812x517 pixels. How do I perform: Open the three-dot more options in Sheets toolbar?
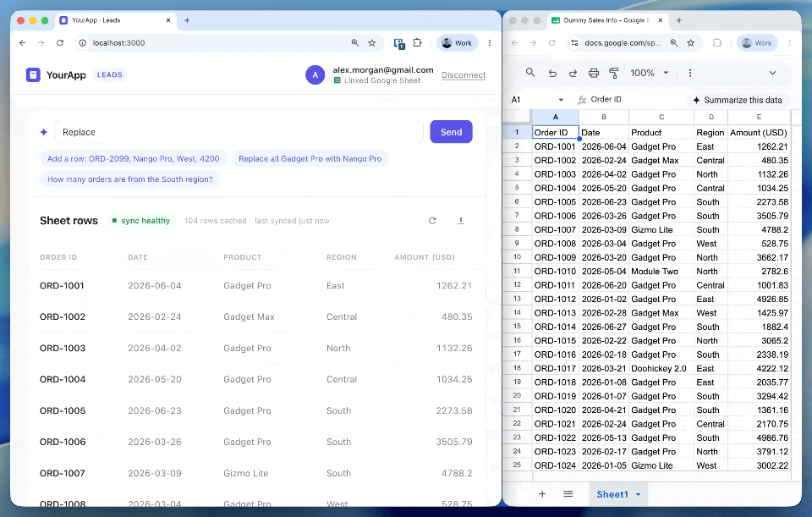point(690,73)
